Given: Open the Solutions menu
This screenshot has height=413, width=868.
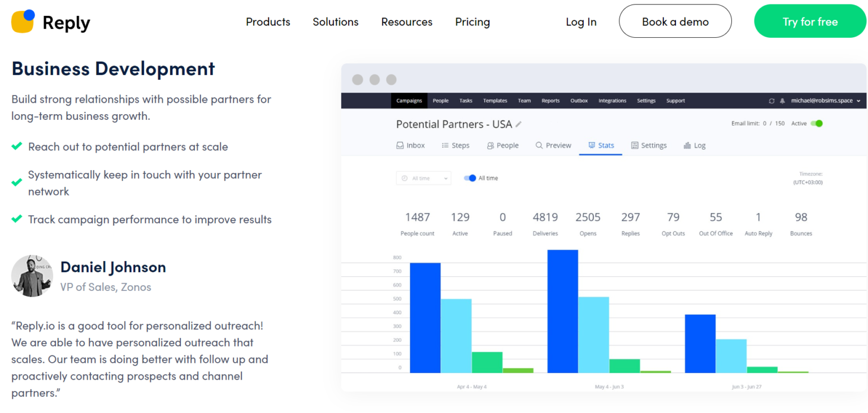Looking at the screenshot, I should pos(336,21).
